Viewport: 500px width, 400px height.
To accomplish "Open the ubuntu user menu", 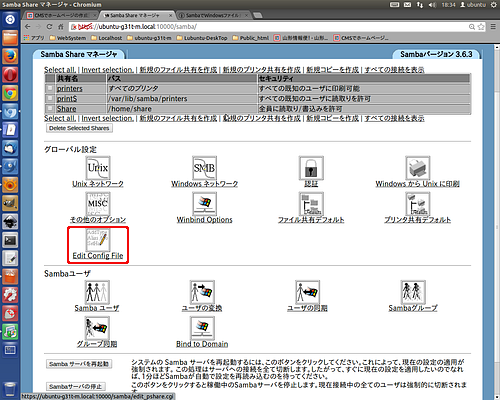I will [x=473, y=5].
